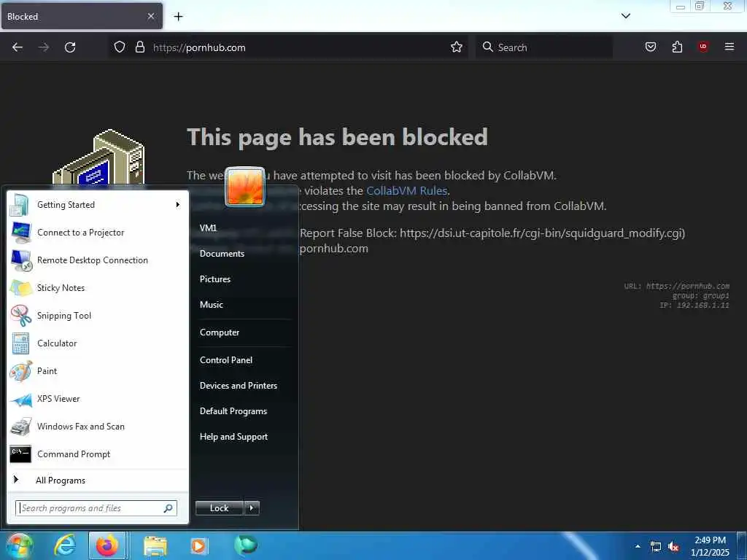
Task: Open Documents in the Start menu
Action: [222, 254]
